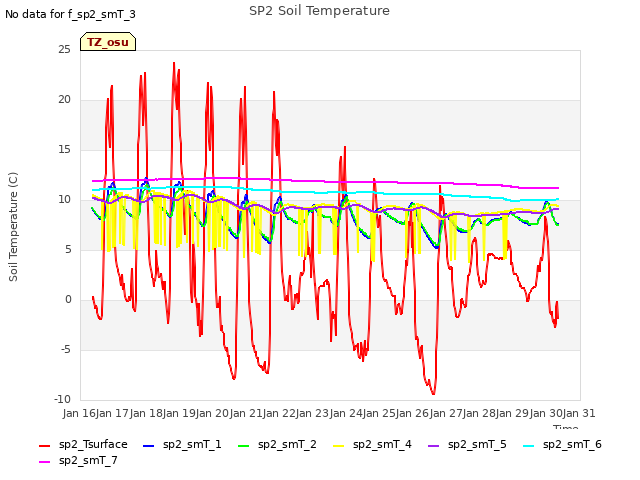Click the 15 y-axis tick label
The width and height of the screenshot is (640, 480).
point(64,149)
